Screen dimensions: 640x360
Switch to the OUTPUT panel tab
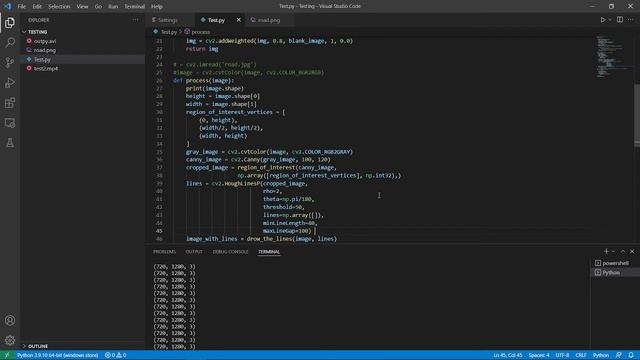click(194, 252)
